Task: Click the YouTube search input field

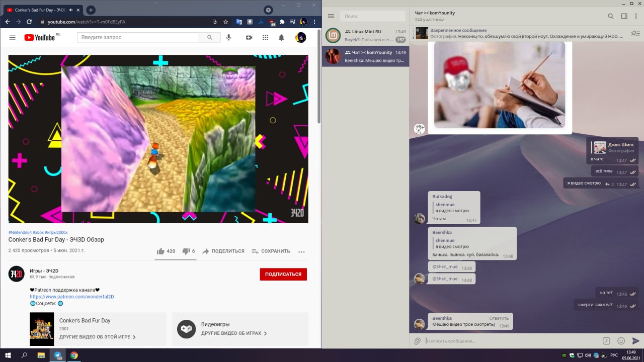Action: (x=138, y=38)
